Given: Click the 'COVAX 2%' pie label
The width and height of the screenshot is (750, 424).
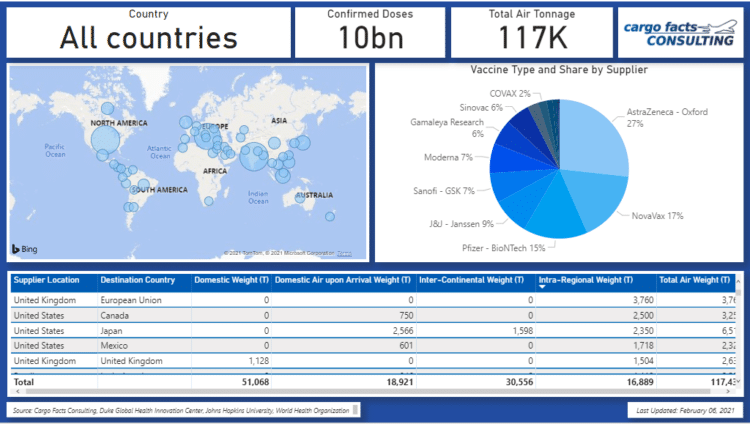Looking at the screenshot, I should point(510,94).
